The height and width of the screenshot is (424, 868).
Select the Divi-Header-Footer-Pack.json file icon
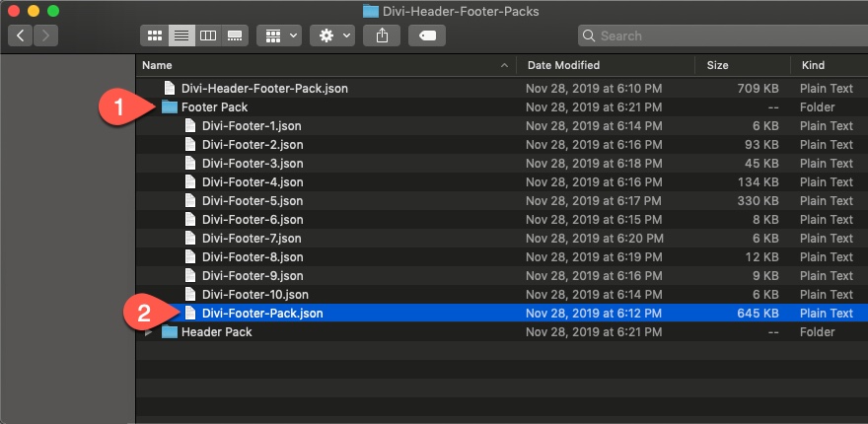pyautogui.click(x=170, y=89)
